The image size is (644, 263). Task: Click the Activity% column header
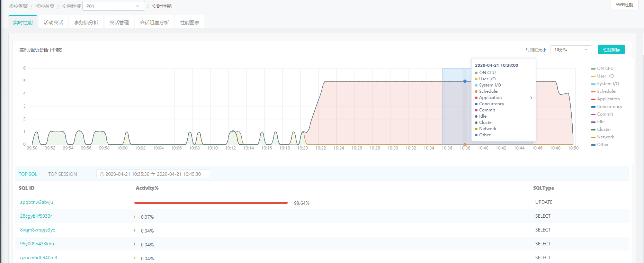[147, 188]
